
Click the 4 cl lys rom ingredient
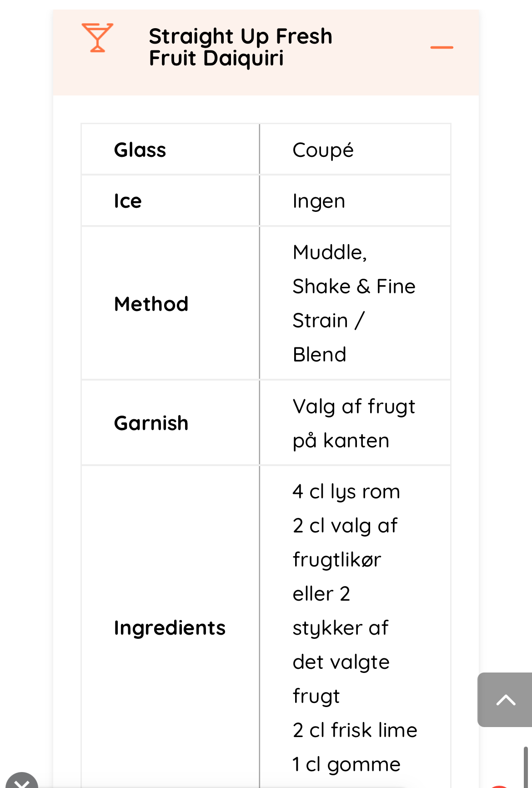tap(346, 492)
